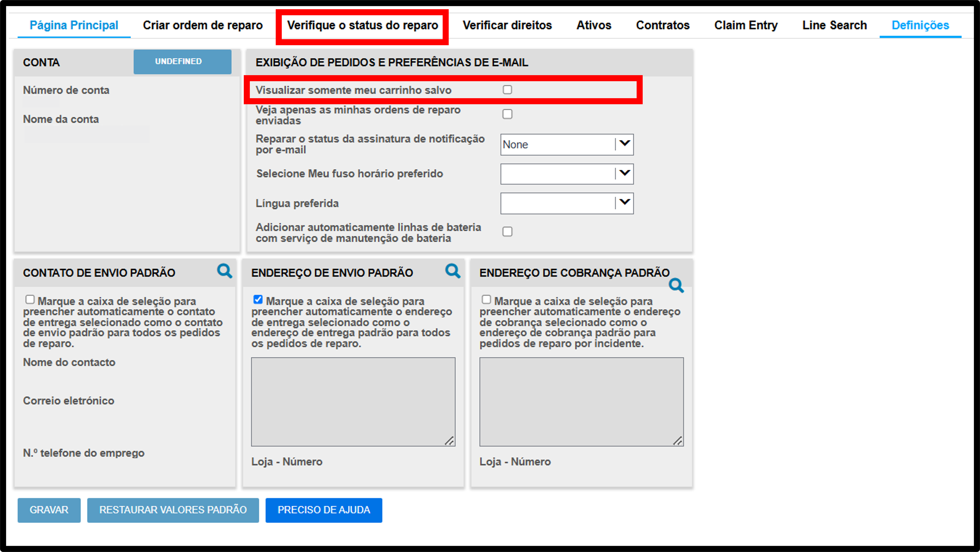Enable Visualizar somente meu carrinho salvo
The height and width of the screenshot is (552, 980).
(507, 90)
